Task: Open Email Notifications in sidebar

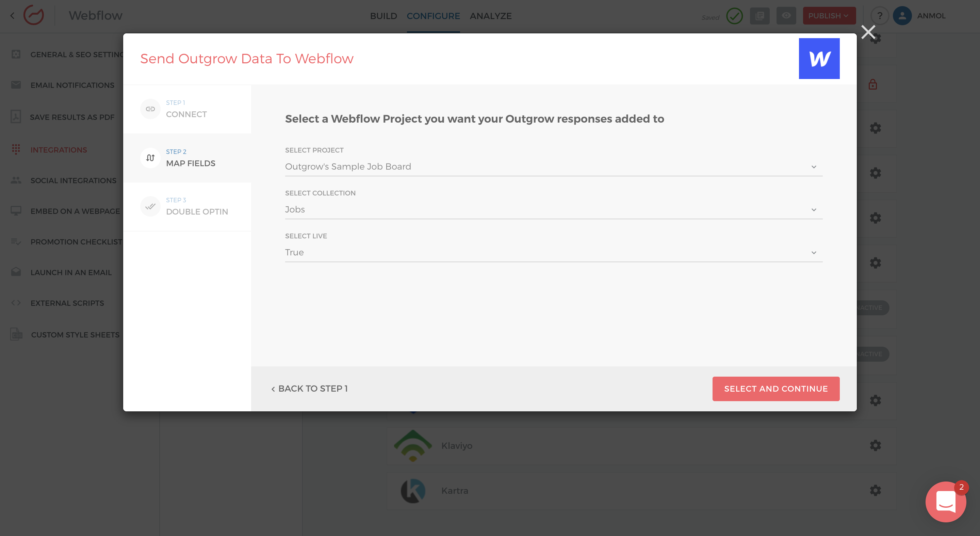Action: tap(72, 85)
